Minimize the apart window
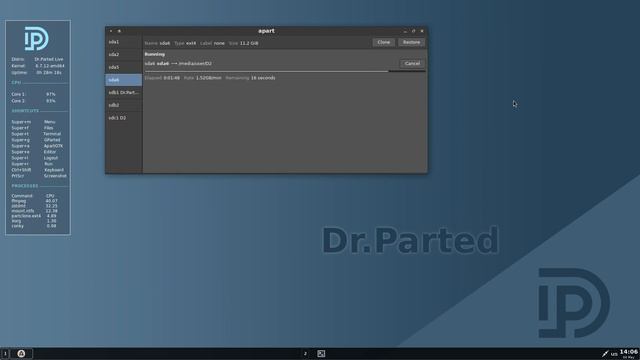Viewport: 640px width, 360px height. tap(405, 31)
